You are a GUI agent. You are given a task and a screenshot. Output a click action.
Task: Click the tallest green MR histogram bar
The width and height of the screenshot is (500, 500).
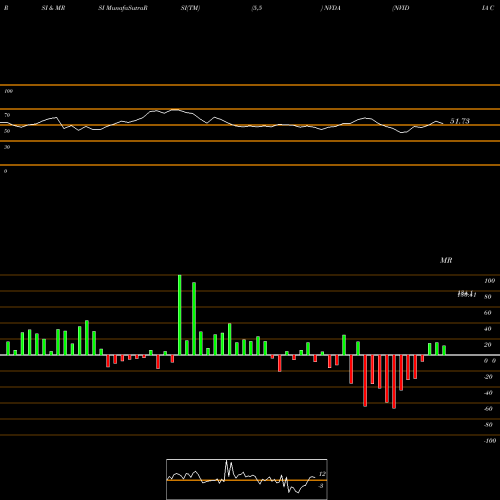[180, 315]
